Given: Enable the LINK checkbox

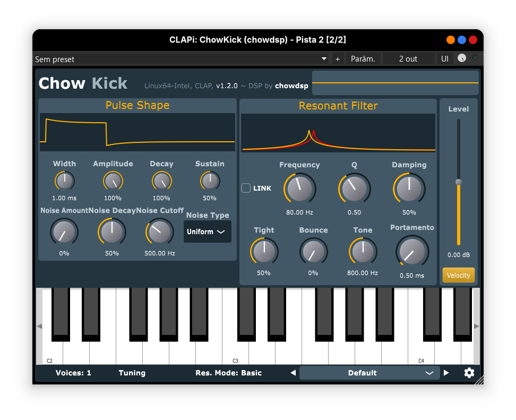Looking at the screenshot, I should (246, 188).
